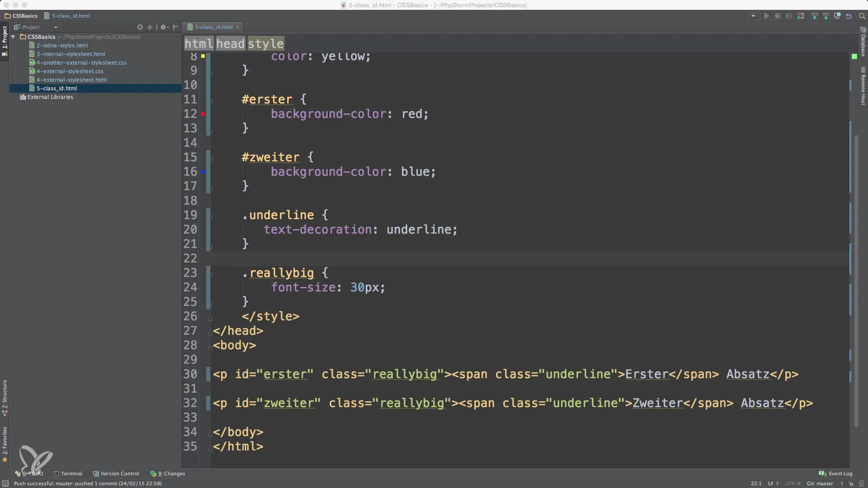Open the Structure side tab
The height and width of the screenshot is (488, 868).
(x=5, y=398)
